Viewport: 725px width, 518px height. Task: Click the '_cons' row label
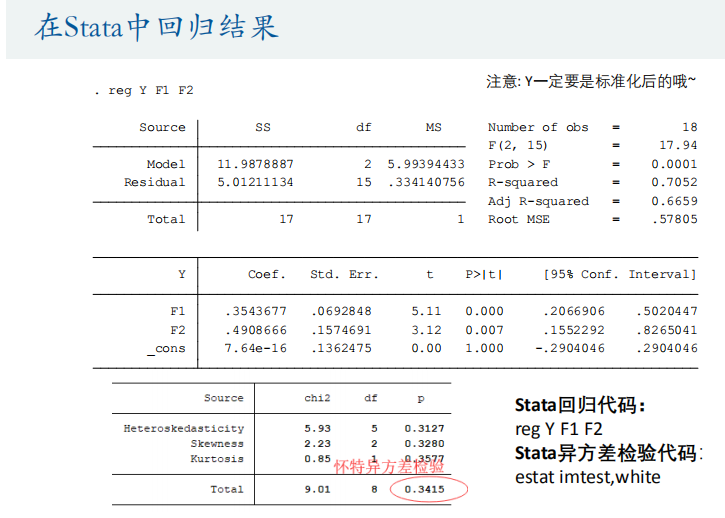coord(166,349)
